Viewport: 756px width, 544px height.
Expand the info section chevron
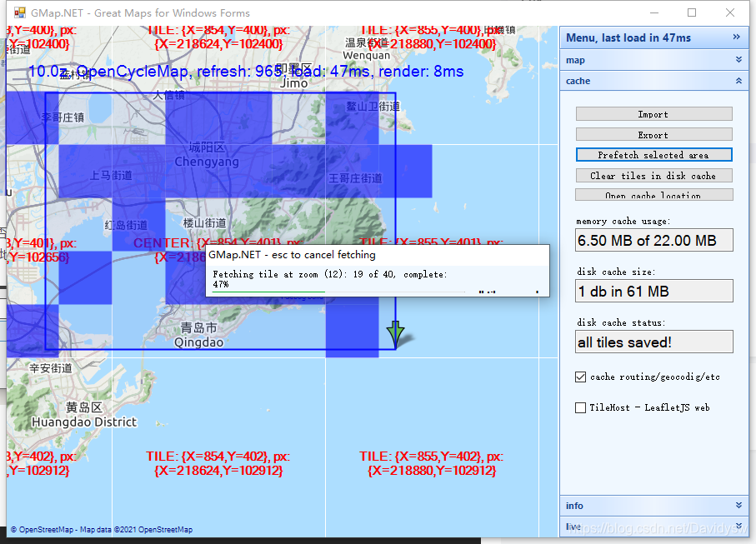pyautogui.click(x=738, y=505)
